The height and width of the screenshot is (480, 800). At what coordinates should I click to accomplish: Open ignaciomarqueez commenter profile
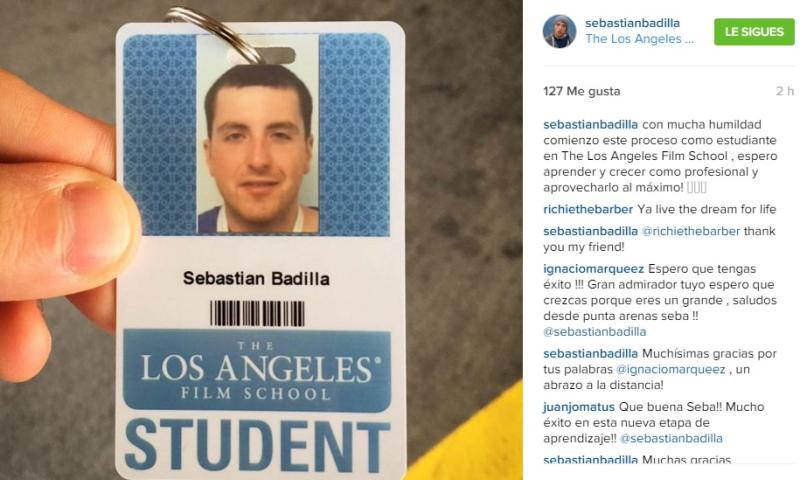(x=594, y=269)
